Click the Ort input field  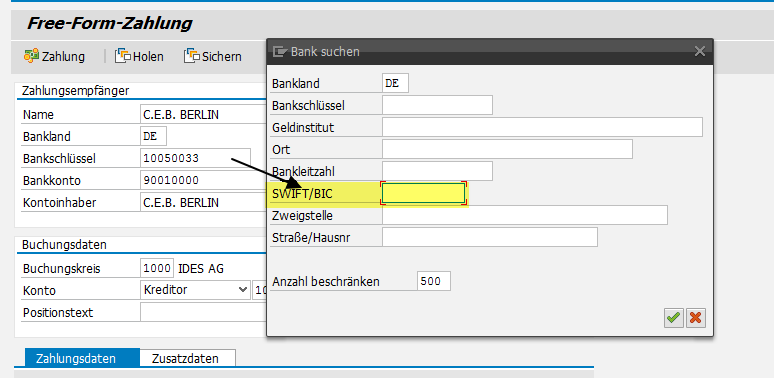(x=507, y=149)
